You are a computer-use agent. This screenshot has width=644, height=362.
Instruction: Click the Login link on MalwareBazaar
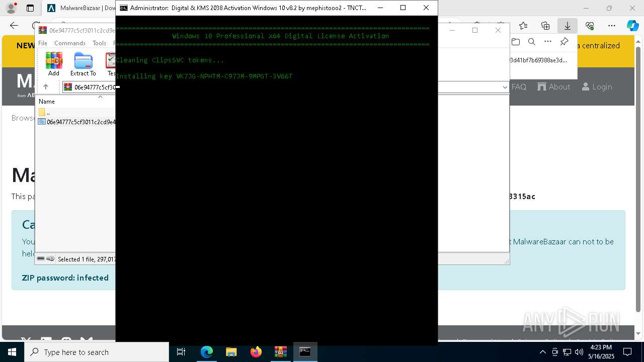pyautogui.click(x=597, y=87)
